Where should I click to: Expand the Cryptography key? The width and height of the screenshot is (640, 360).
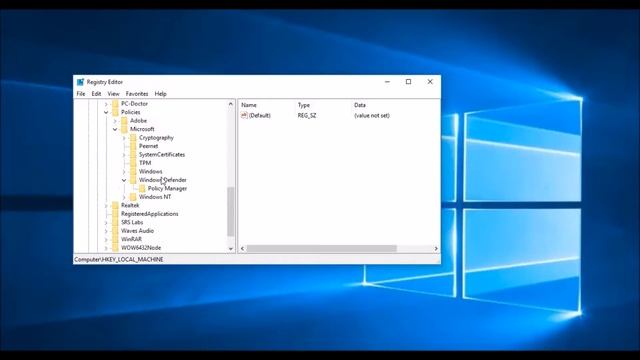click(124, 138)
